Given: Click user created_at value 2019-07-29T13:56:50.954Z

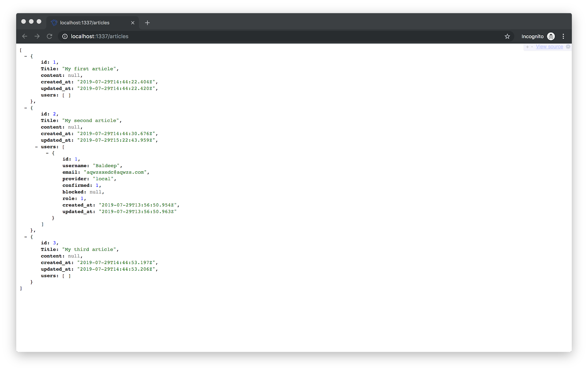Looking at the screenshot, I should click(x=138, y=205).
